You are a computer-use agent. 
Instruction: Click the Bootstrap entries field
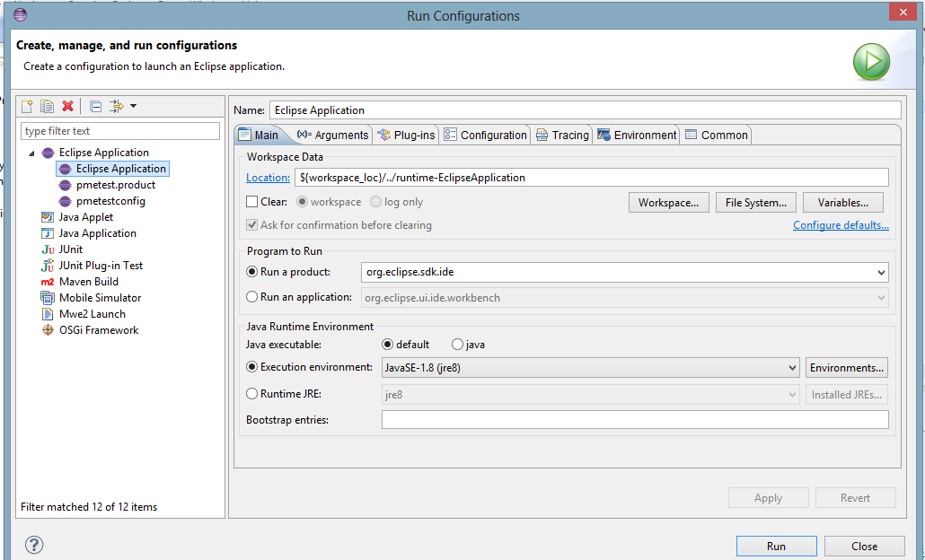(635, 420)
